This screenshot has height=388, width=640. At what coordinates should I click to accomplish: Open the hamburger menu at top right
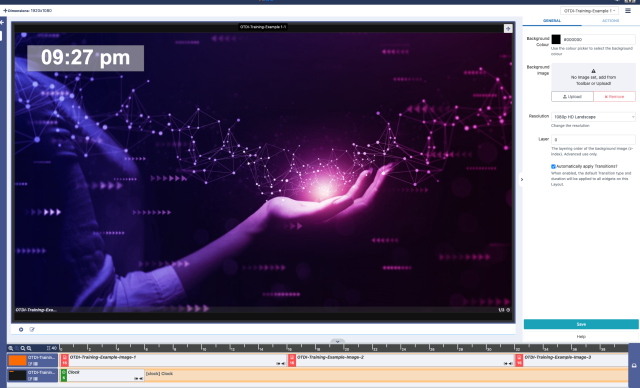(x=628, y=11)
